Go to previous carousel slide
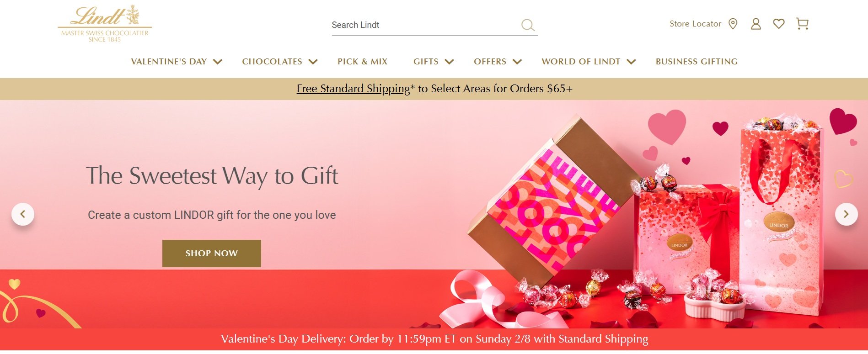The image size is (868, 354). click(23, 214)
